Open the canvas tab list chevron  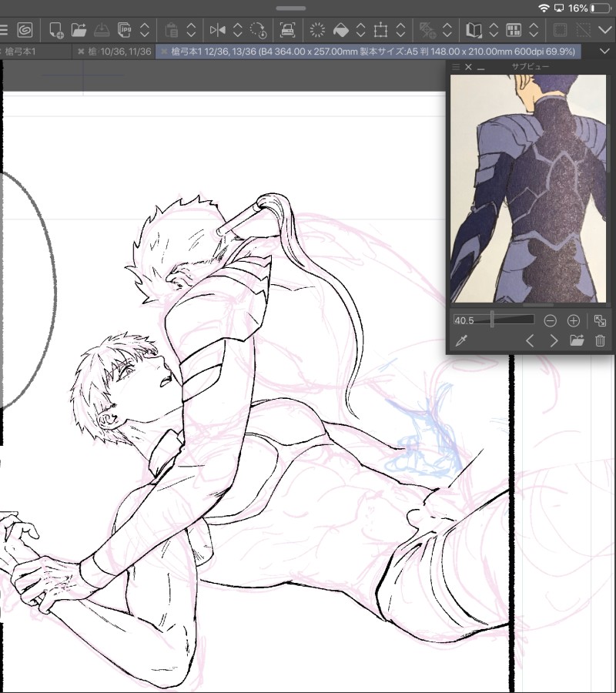(x=604, y=52)
